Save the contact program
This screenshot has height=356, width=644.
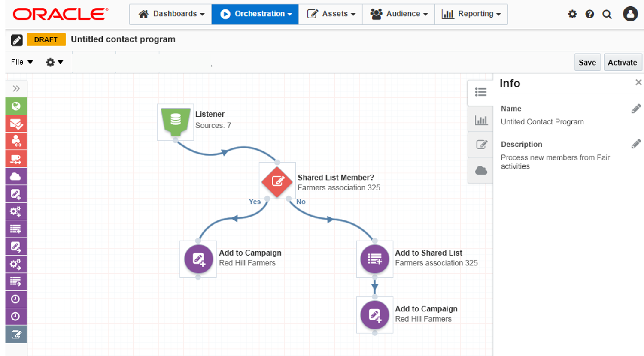(587, 62)
